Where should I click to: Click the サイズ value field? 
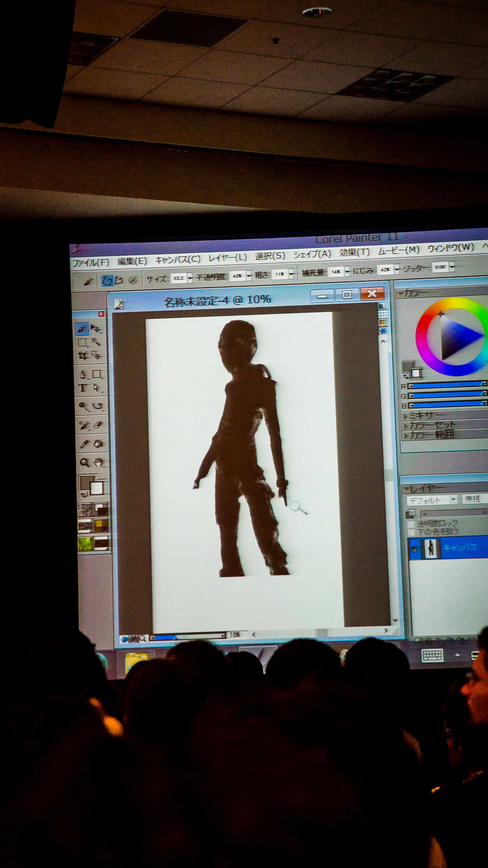pos(178,278)
